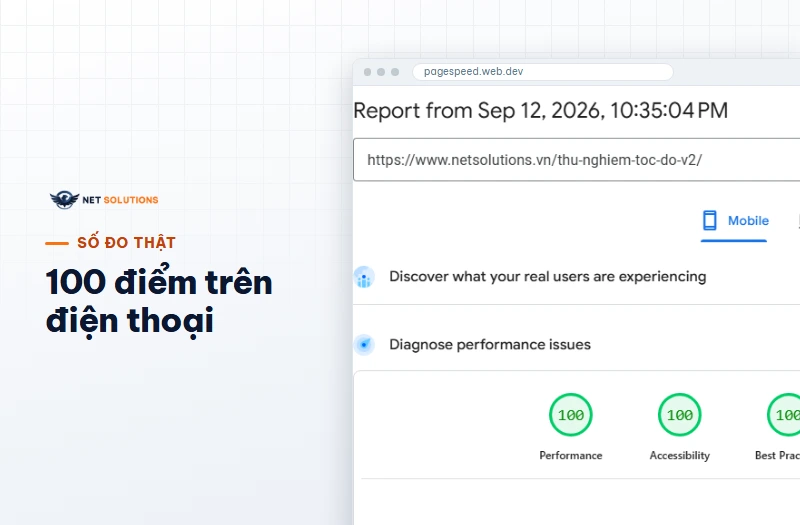The image size is (800, 525).
Task: Click the Accessibility label
Action: [x=680, y=455]
